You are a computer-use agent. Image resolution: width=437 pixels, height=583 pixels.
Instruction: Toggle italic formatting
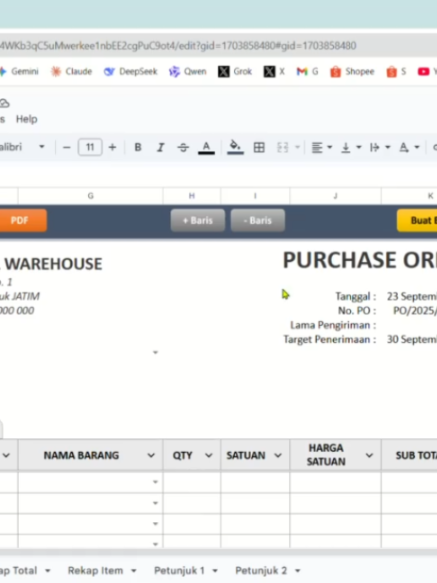pos(160,148)
